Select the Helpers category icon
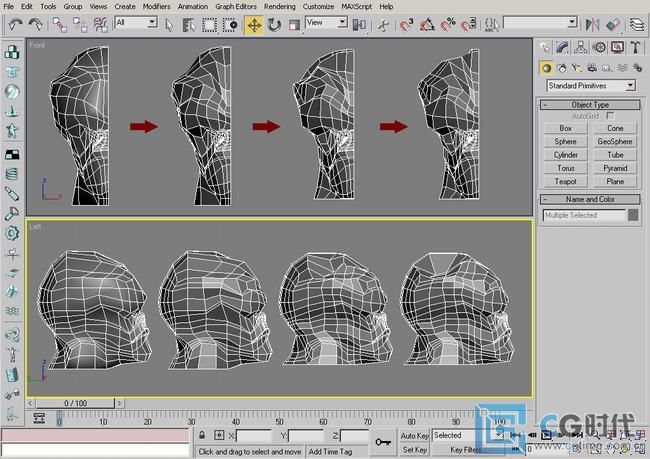Viewport: 650px width, 459px height. click(x=607, y=68)
